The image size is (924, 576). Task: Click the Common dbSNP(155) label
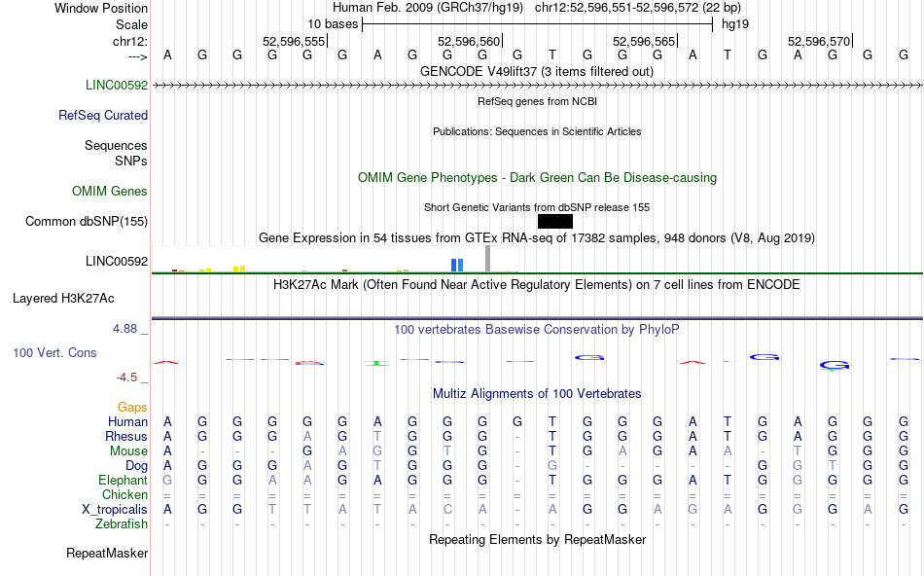pos(87,221)
